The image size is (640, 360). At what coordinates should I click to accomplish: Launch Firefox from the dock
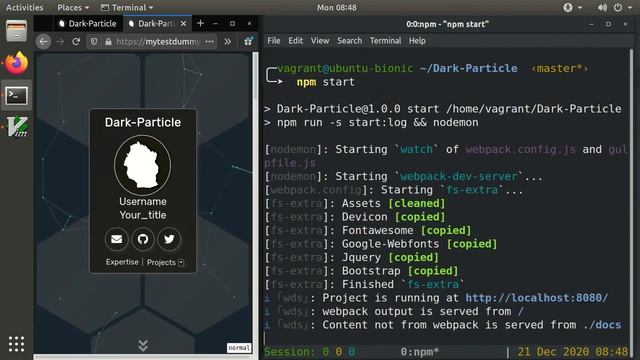click(16, 63)
